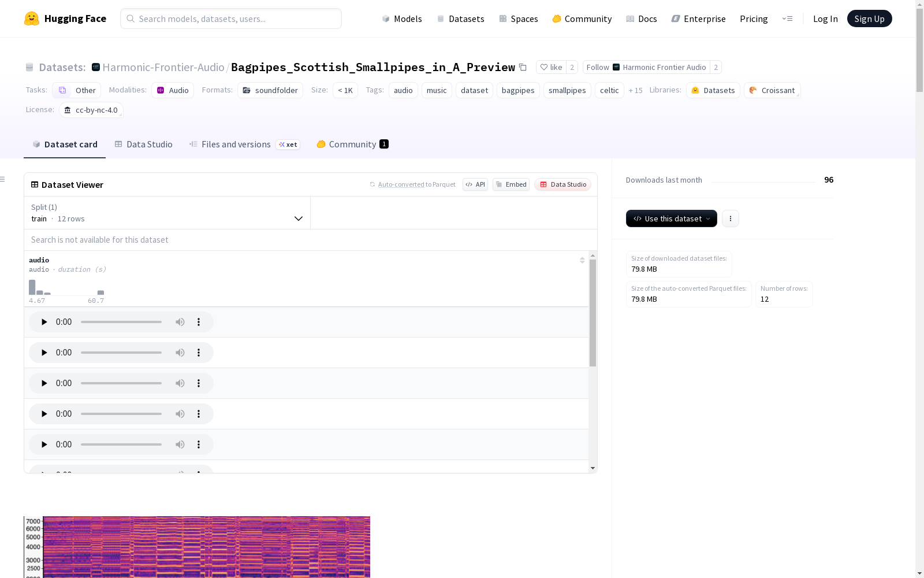Mute the fourth audio player

click(180, 414)
